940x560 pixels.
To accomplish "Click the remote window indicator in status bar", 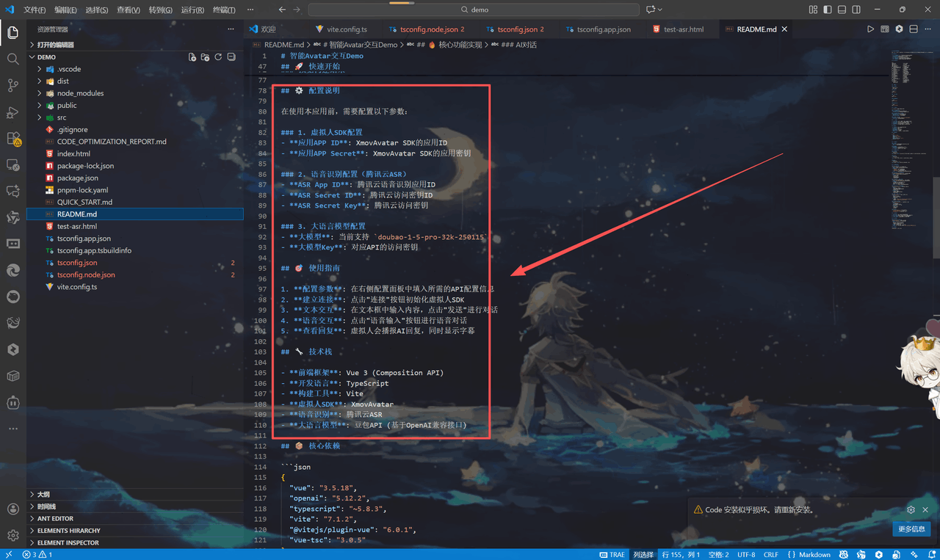I will tap(8, 554).
